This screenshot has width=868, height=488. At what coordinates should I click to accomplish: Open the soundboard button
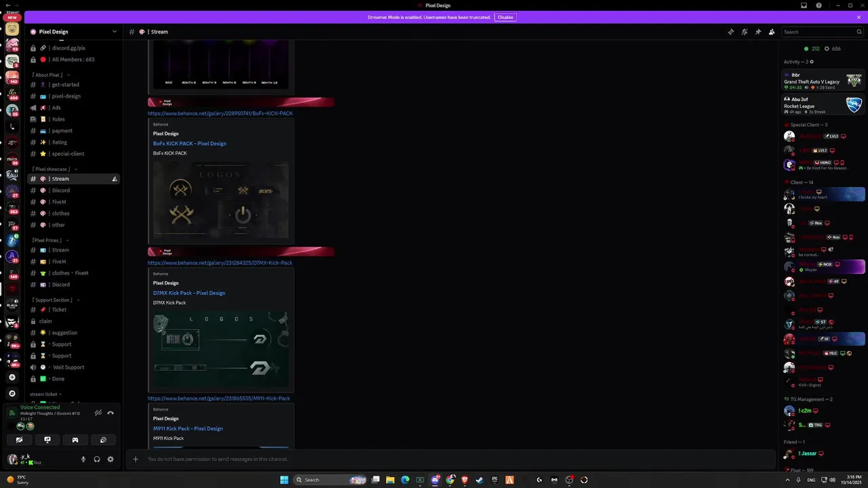click(x=103, y=440)
